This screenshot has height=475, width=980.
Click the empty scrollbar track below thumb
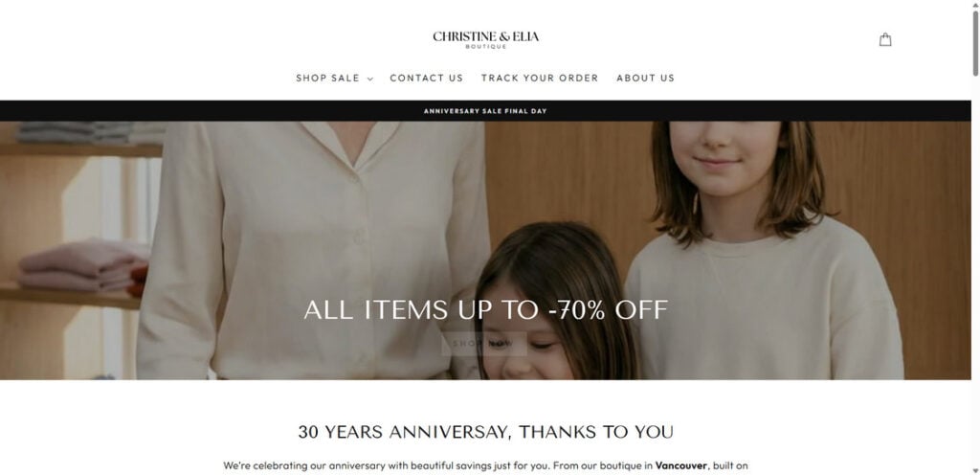point(975,269)
